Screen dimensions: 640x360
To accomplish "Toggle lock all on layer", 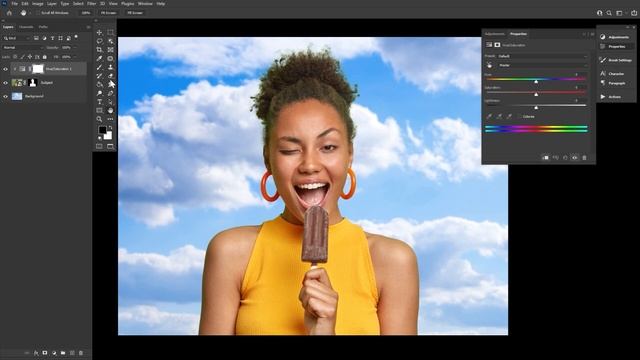I will pyautogui.click(x=45, y=57).
